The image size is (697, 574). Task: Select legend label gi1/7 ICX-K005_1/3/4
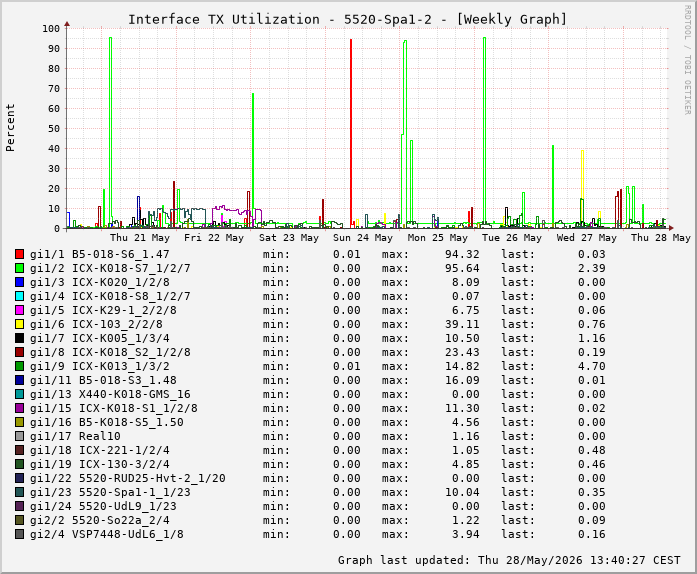pos(100,338)
